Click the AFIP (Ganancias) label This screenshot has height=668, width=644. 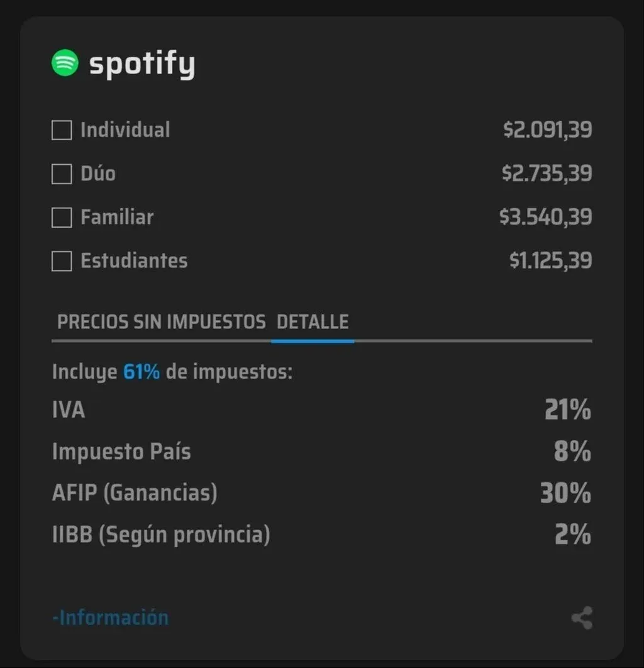(135, 493)
